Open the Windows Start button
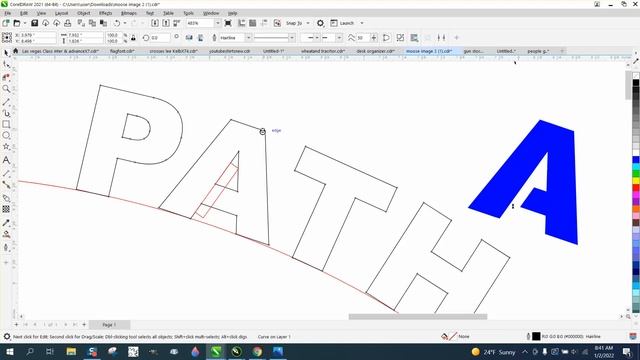The width and height of the screenshot is (640, 360). pyautogui.click(x=9, y=351)
